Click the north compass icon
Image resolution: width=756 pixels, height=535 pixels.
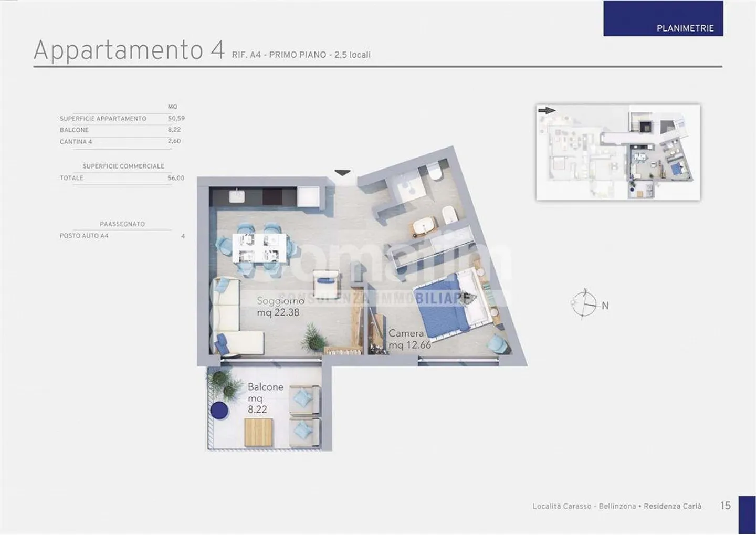[x=585, y=303]
